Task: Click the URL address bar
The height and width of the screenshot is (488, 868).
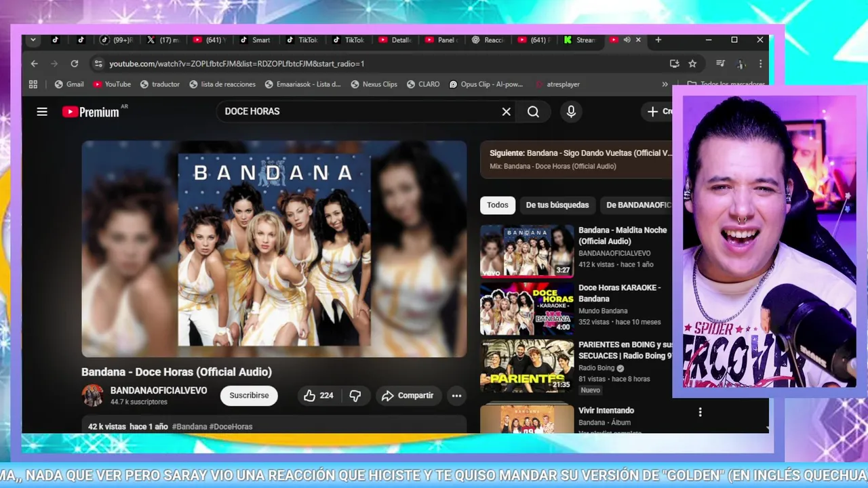Action: point(380,64)
